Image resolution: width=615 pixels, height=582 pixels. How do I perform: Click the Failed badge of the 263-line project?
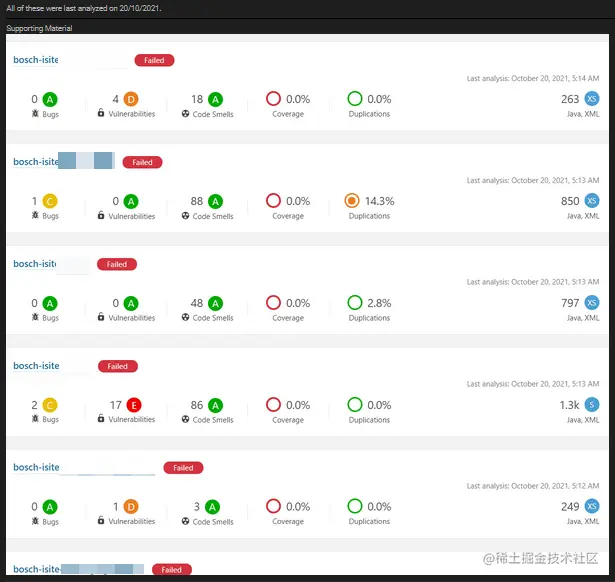coord(154,60)
